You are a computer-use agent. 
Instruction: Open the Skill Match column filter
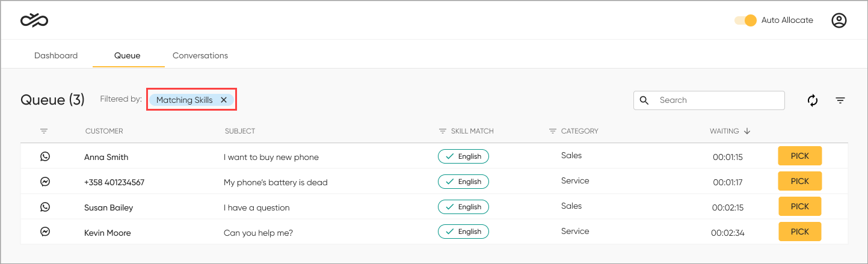tap(443, 131)
